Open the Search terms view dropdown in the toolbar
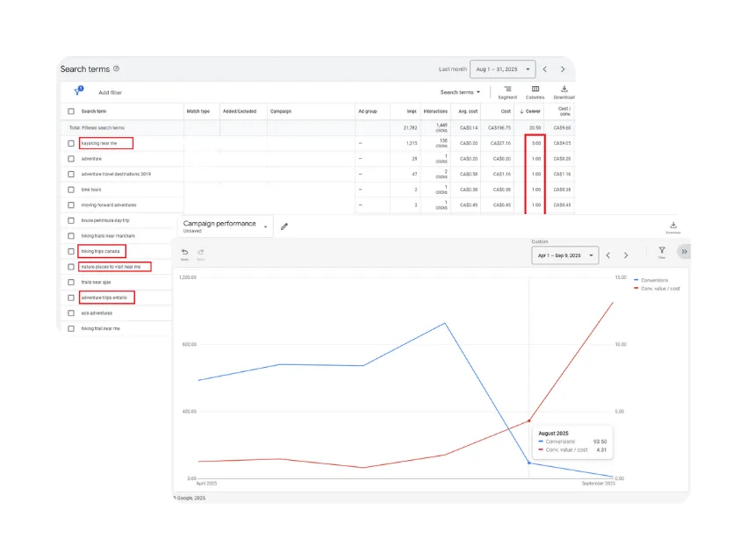The width and height of the screenshot is (747, 560). pos(460,92)
